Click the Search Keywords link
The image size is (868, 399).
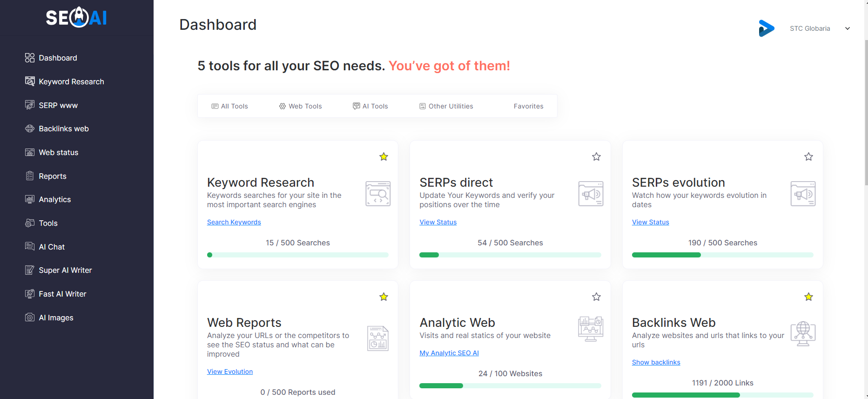pyautogui.click(x=234, y=222)
